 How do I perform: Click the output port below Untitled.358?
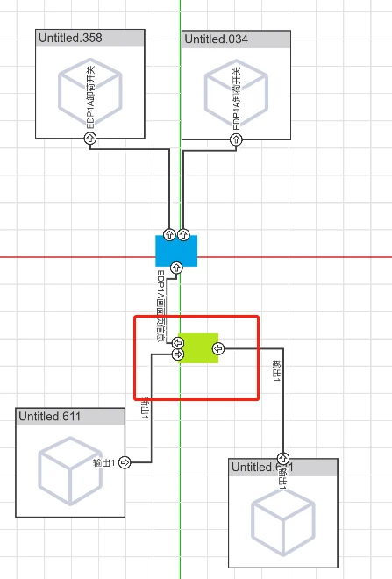click(x=90, y=139)
